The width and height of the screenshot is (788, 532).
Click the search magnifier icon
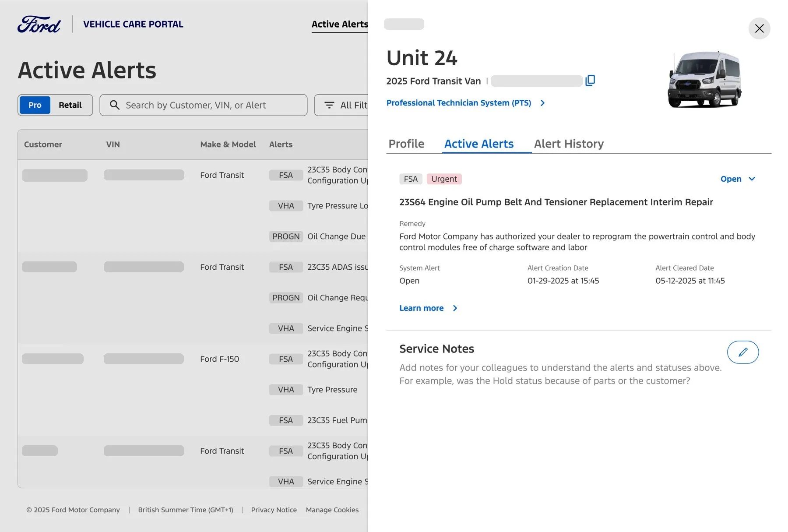click(x=115, y=105)
